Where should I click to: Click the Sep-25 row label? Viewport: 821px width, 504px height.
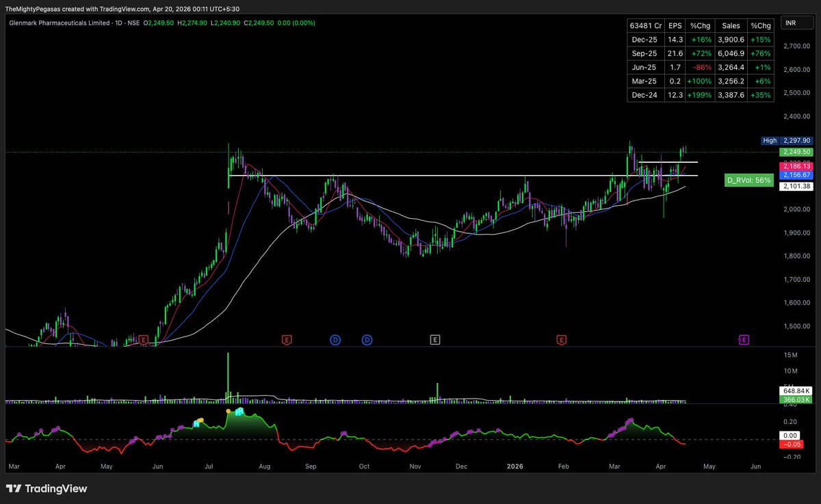644,53
